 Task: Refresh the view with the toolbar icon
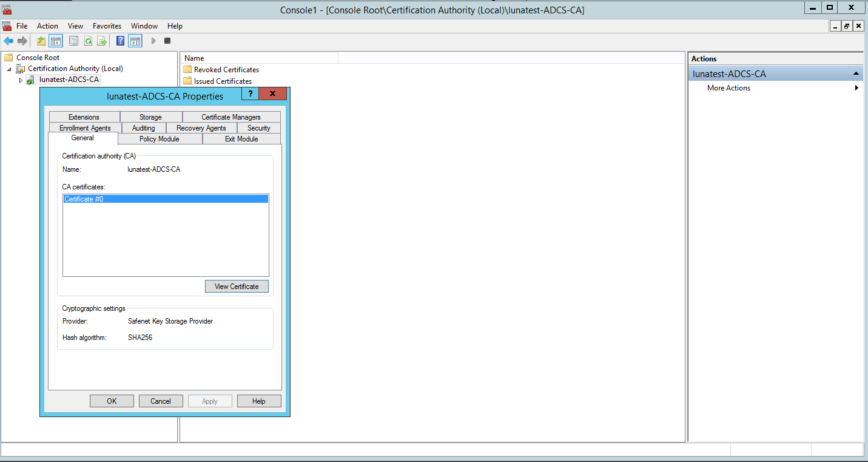pyautogui.click(x=88, y=41)
